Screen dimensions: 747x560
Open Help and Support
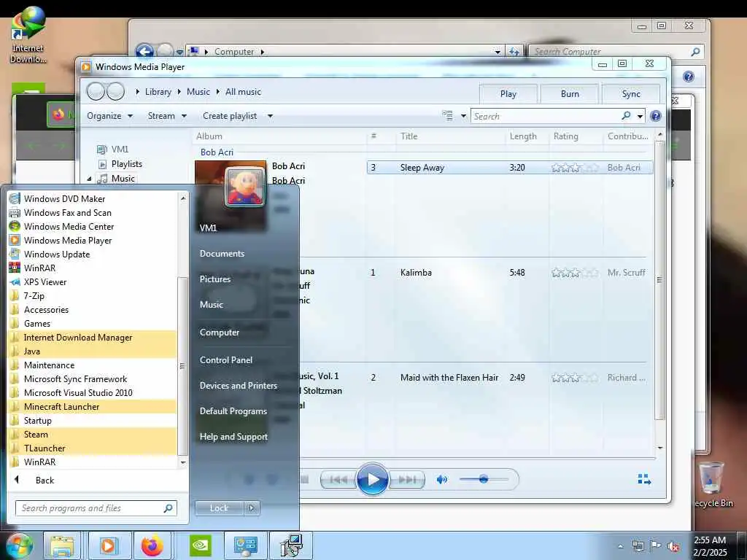pyautogui.click(x=233, y=437)
